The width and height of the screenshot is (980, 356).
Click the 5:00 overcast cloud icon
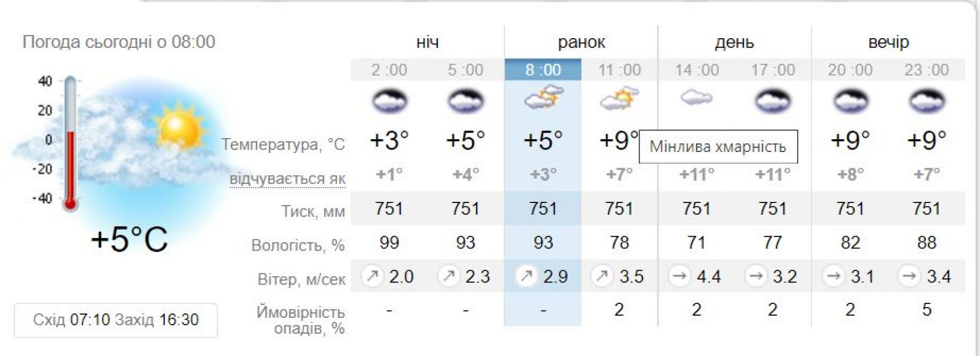465,100
